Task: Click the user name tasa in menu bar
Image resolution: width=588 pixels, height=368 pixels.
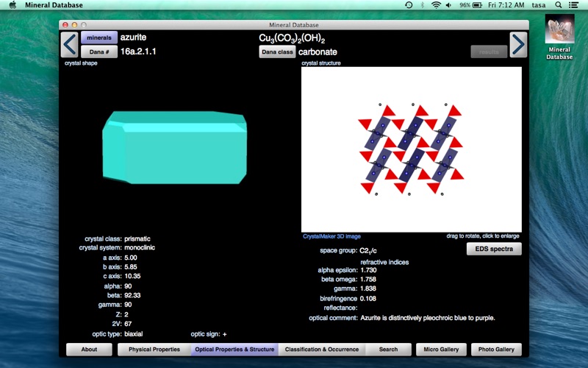Action: click(x=539, y=5)
